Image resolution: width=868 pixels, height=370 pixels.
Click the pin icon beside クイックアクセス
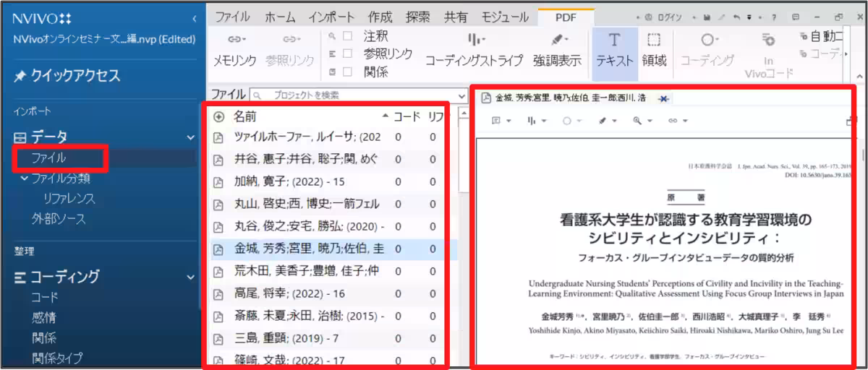point(20,76)
